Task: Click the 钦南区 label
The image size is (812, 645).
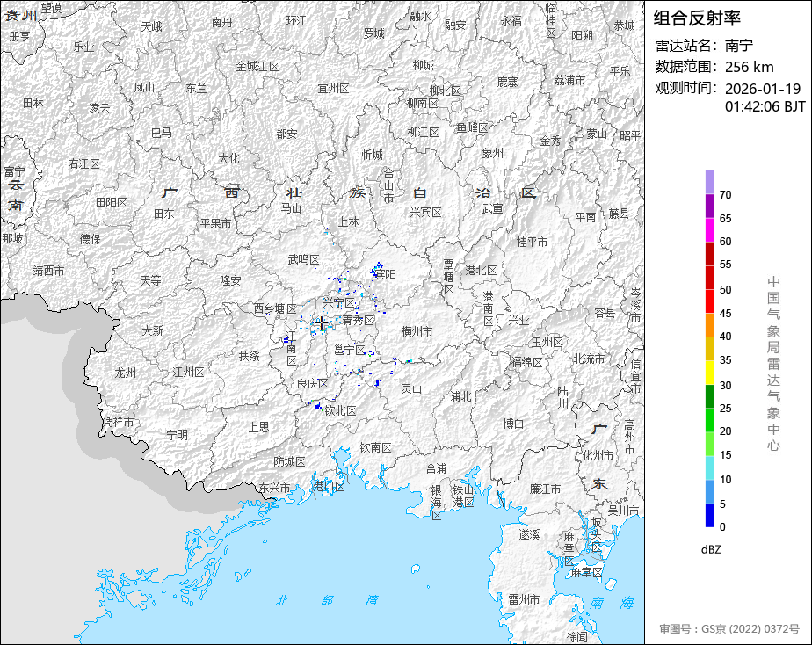Action: [x=375, y=446]
